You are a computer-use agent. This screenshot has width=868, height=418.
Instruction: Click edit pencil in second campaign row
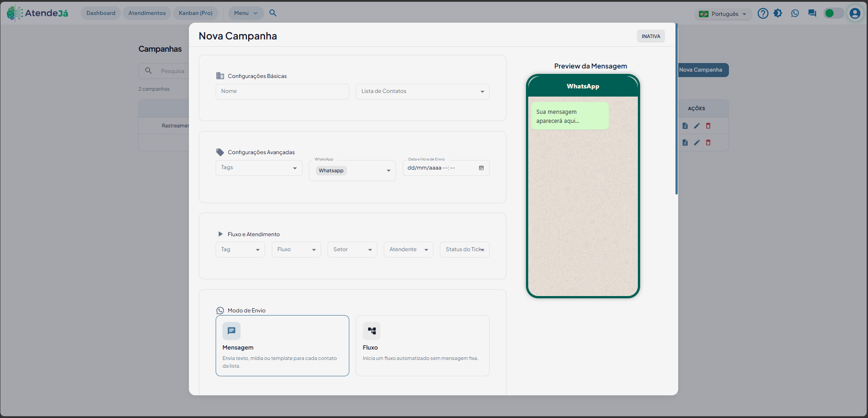tap(697, 143)
